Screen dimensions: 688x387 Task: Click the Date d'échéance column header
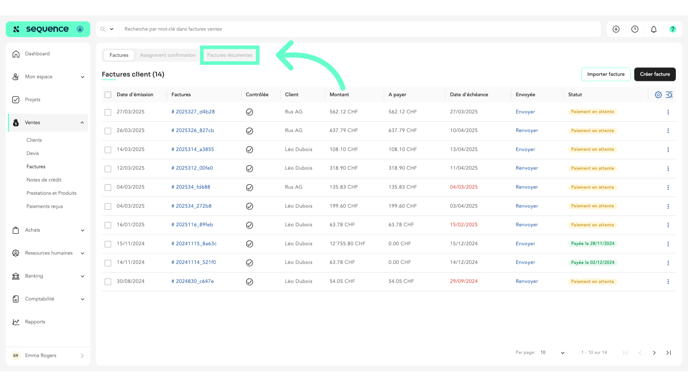pyautogui.click(x=469, y=95)
